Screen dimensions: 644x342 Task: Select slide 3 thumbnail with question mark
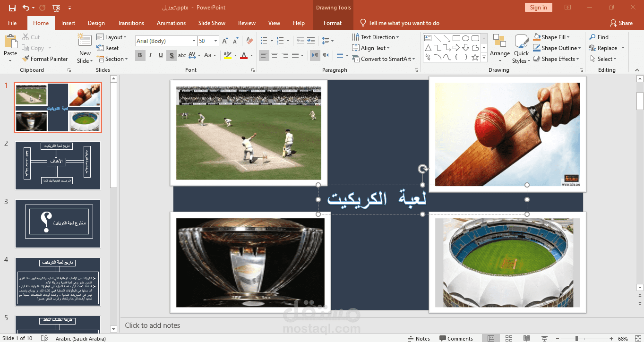tap(58, 223)
